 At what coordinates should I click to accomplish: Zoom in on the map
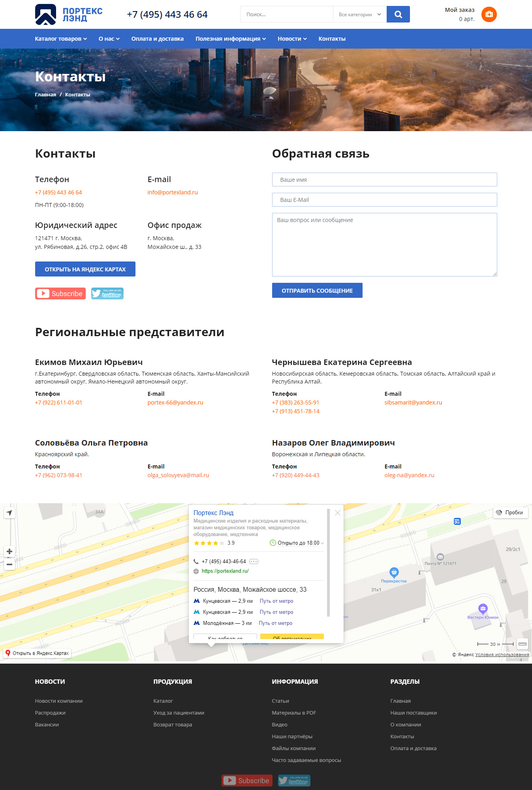[x=9, y=551]
